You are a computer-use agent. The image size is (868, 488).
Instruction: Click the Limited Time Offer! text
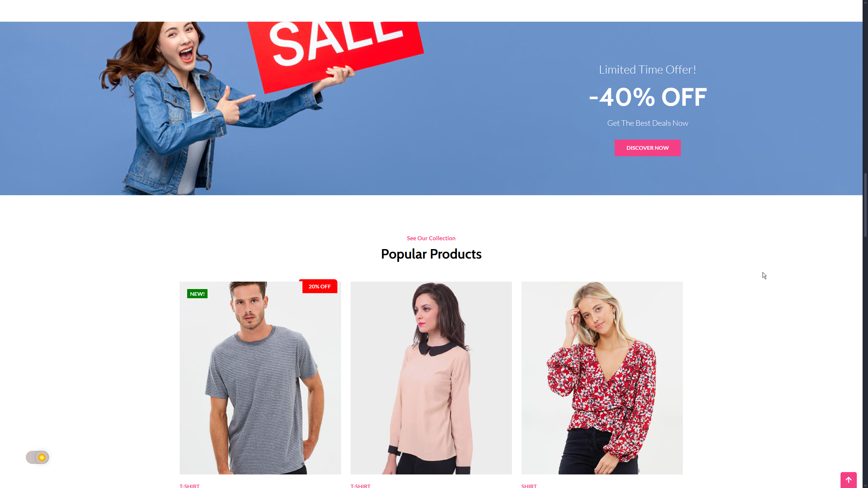click(x=648, y=69)
